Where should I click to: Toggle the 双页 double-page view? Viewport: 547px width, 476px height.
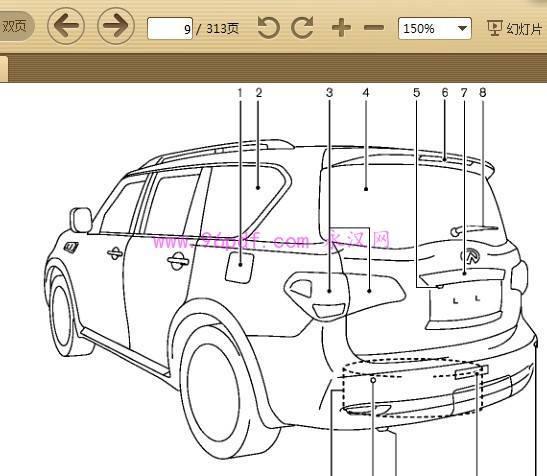pyautogui.click(x=14, y=26)
